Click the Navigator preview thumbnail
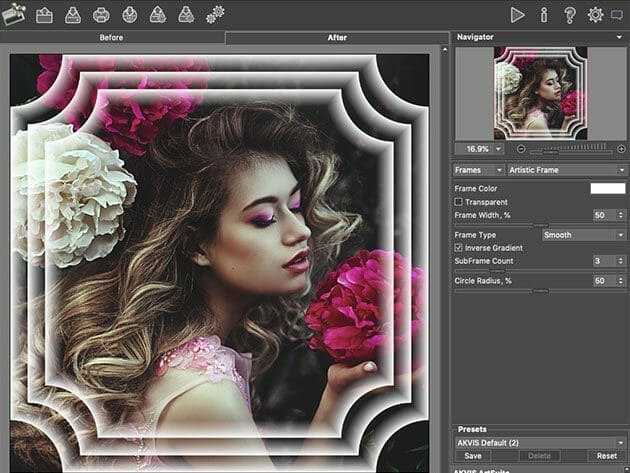The image size is (630, 473). [540, 93]
